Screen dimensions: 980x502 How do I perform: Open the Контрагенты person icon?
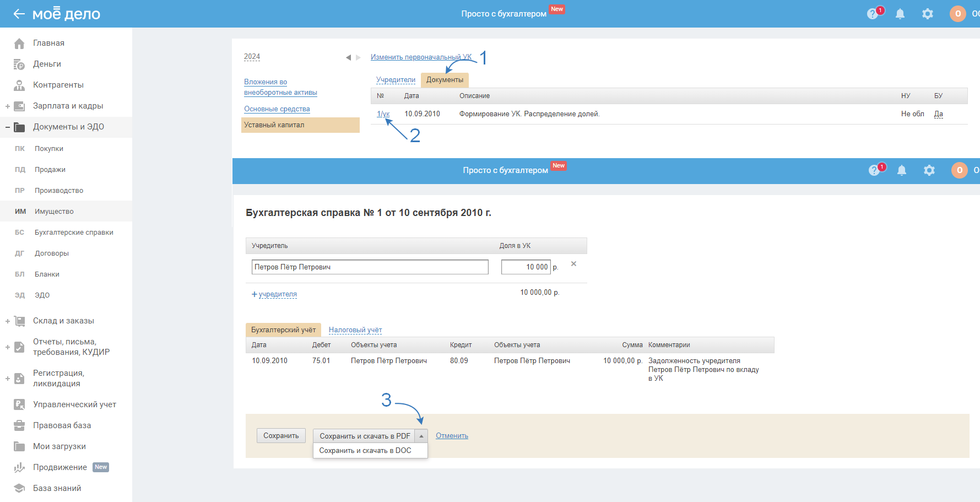pyautogui.click(x=19, y=85)
